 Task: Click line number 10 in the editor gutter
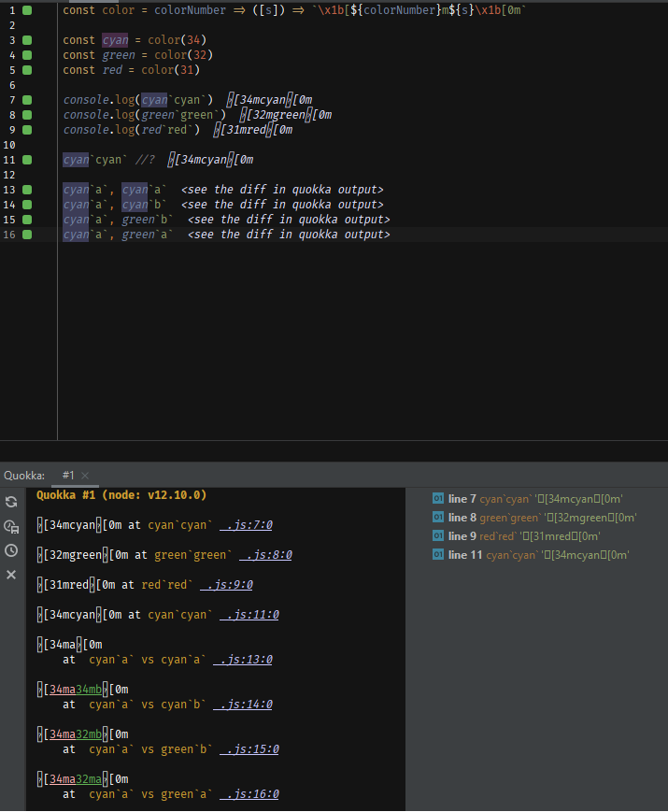[9, 144]
